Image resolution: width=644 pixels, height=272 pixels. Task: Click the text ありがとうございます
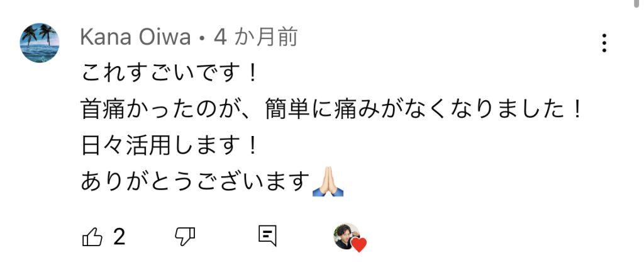[195, 181]
